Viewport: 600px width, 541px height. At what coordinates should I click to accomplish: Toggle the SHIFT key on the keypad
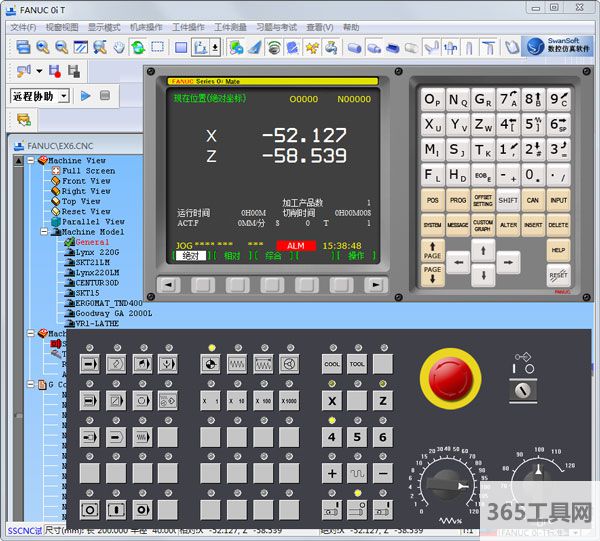coord(508,200)
